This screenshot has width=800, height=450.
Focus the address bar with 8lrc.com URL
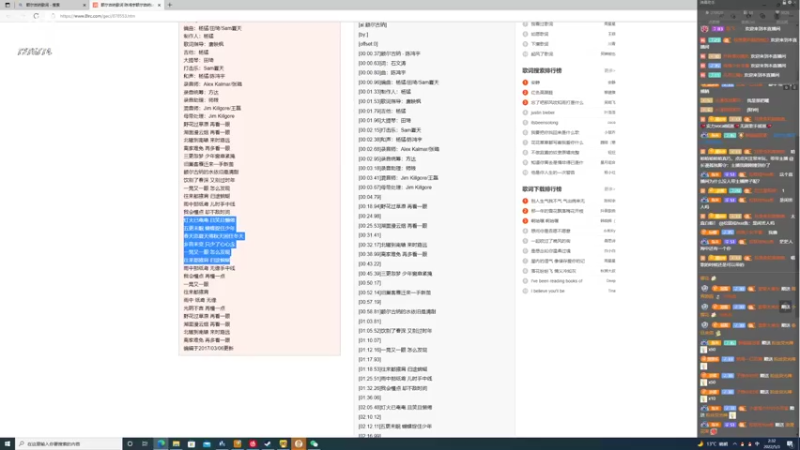pos(97,16)
